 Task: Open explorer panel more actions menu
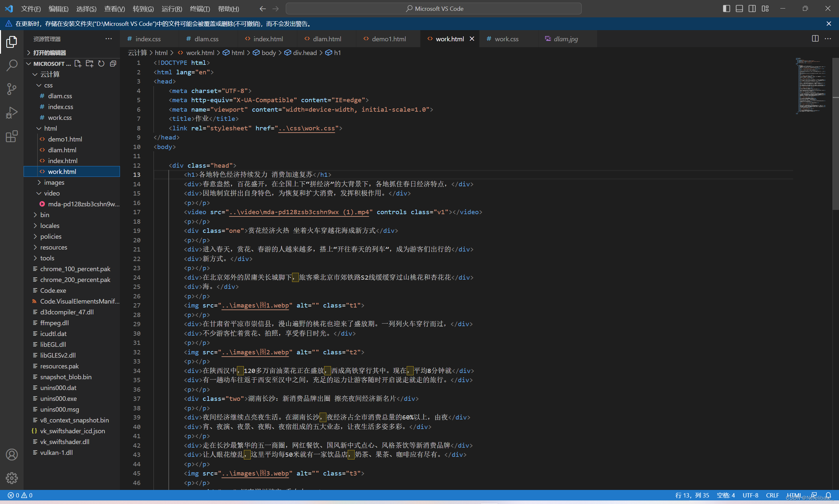tap(108, 39)
